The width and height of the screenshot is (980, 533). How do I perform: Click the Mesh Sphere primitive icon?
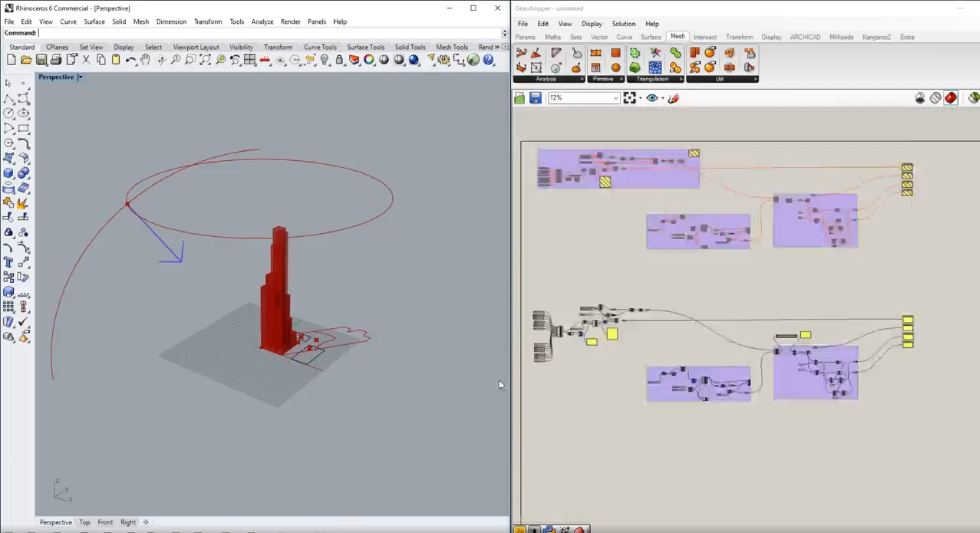pyautogui.click(x=616, y=68)
